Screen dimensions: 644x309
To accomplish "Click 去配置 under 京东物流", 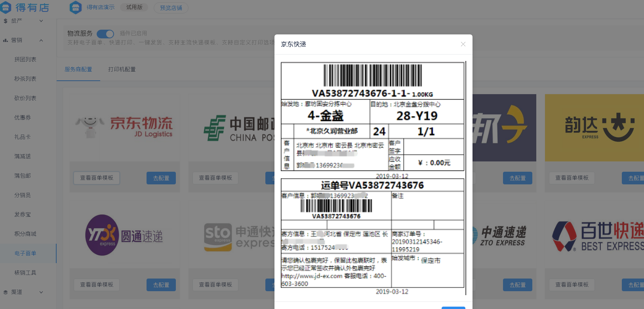I will tap(161, 178).
